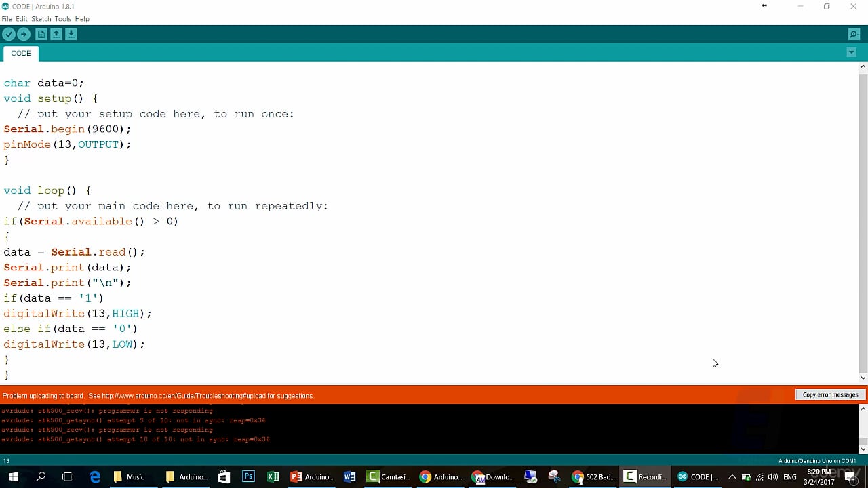Expand the tab options dropdown arrow
The image size is (868, 488).
[851, 53]
